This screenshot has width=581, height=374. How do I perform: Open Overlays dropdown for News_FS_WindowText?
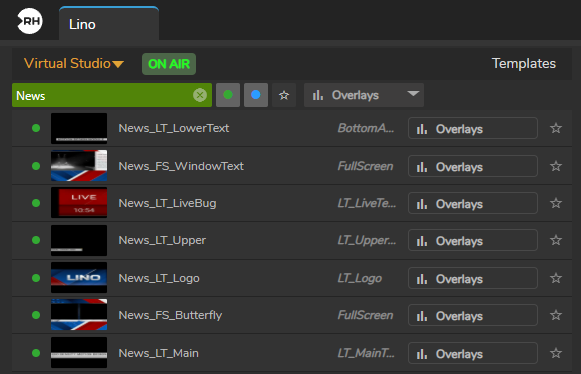[473, 166]
